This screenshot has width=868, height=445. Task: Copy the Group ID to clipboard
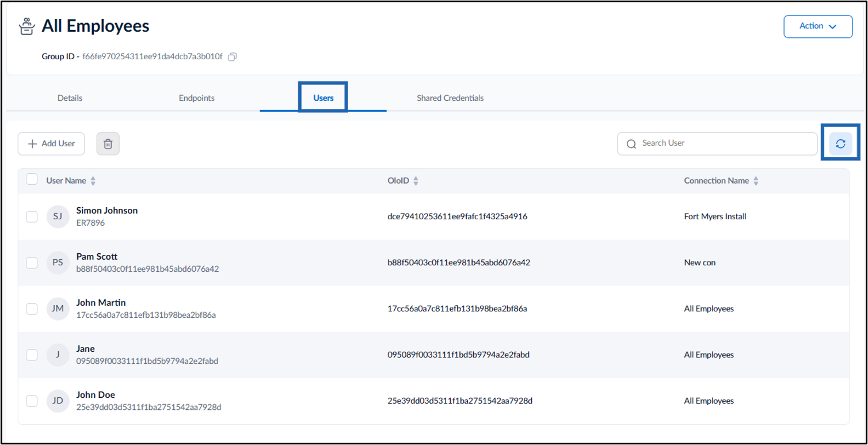coord(233,57)
